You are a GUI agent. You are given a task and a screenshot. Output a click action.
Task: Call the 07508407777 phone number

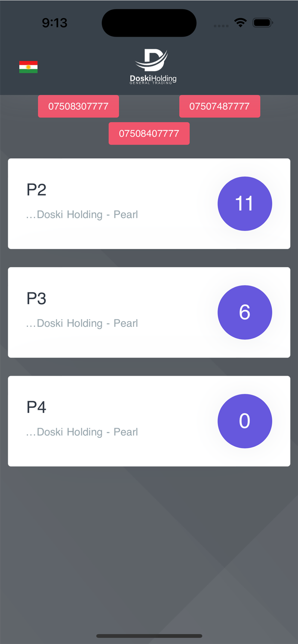(149, 134)
